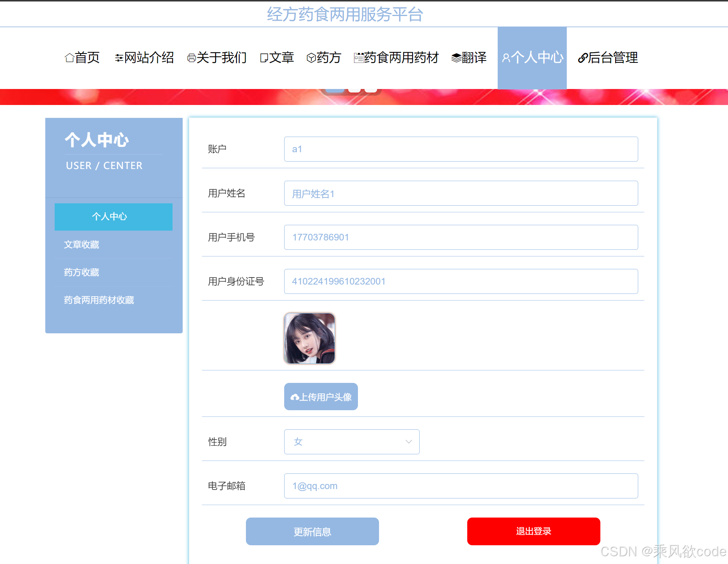Open 药食两用药材收藏 in the sidebar
The image size is (728, 564).
pyautogui.click(x=99, y=300)
